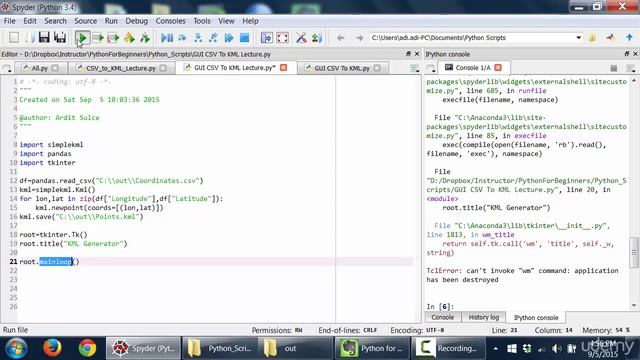Open the editor pane Options menu
This screenshot has height=360, width=640.
tap(415, 68)
